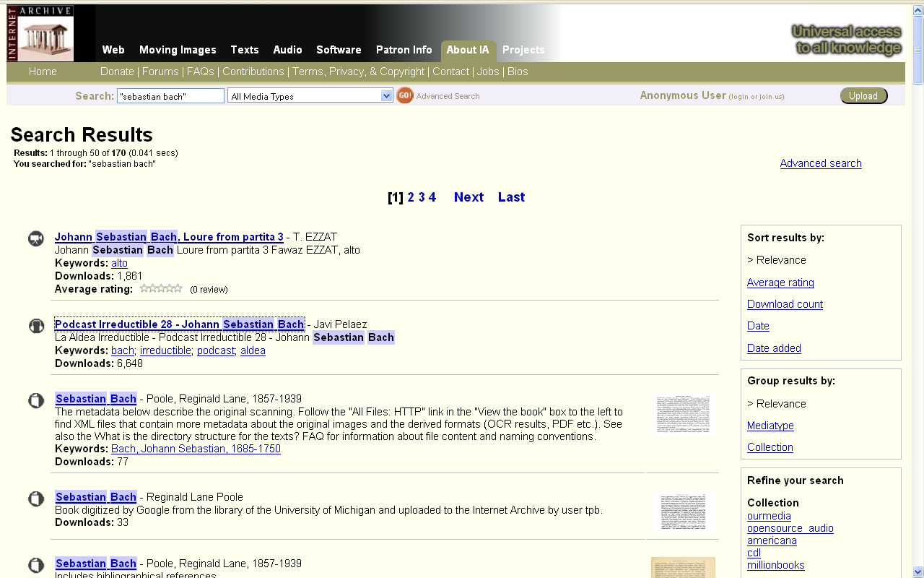Open the Bios link
924x578 pixels.
[x=518, y=72]
